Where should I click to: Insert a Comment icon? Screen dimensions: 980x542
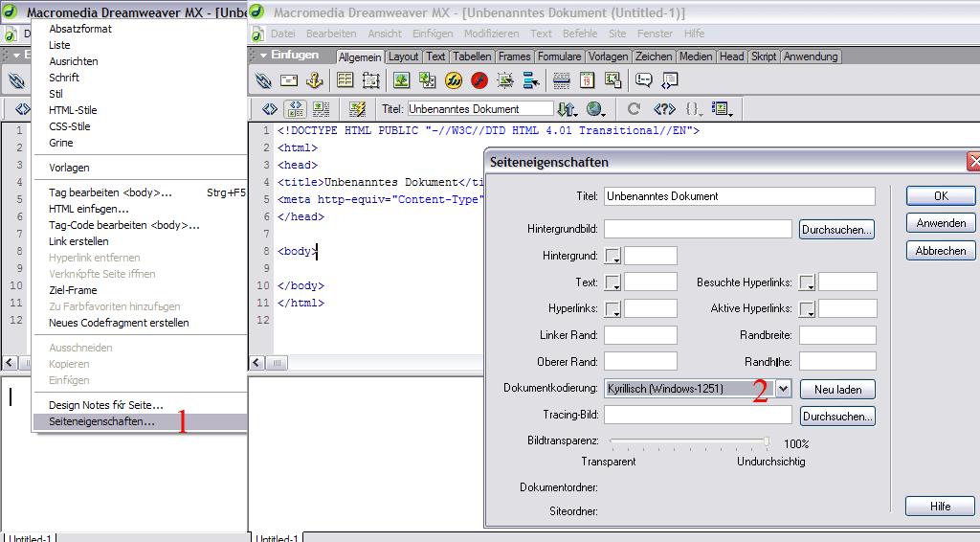point(643,80)
